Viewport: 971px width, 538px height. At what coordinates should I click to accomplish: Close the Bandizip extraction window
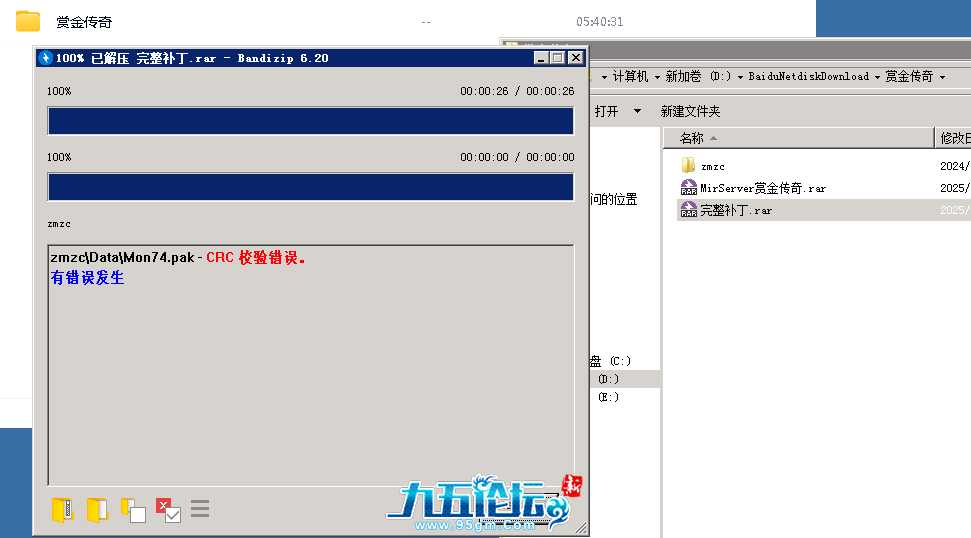[576, 58]
